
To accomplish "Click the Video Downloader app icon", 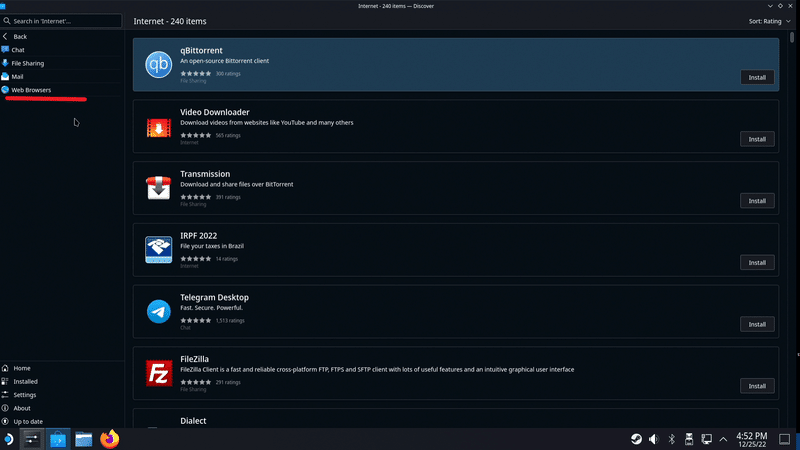I will [158, 127].
